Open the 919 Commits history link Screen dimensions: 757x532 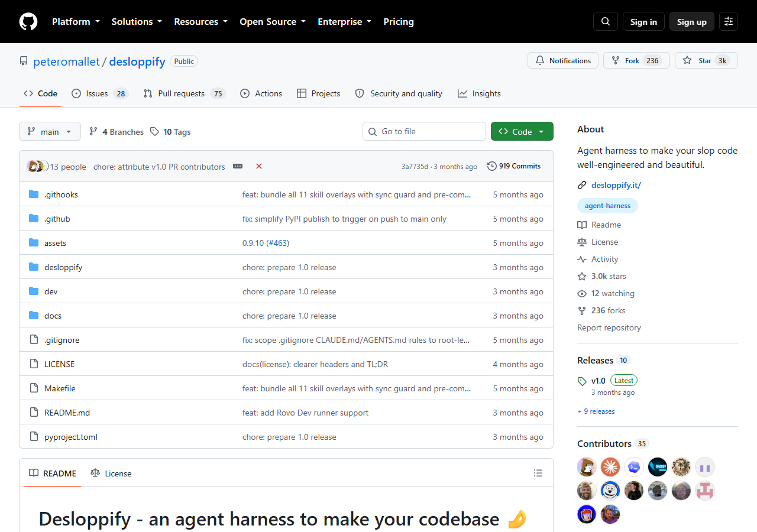[514, 166]
